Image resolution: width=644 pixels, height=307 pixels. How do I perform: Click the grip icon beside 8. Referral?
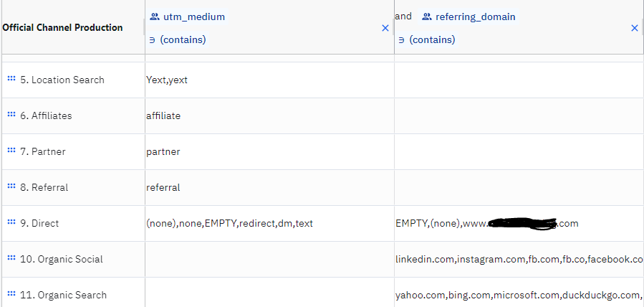11,187
